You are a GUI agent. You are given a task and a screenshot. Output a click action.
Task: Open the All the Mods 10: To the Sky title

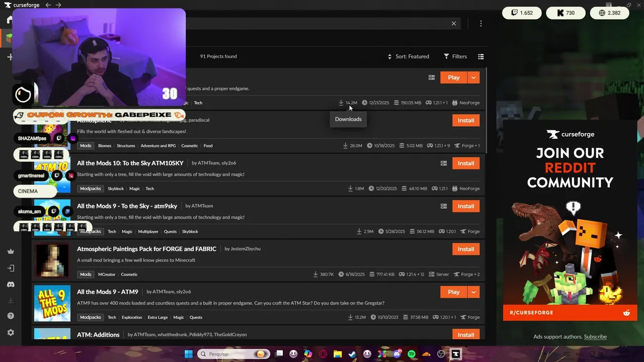pyautogui.click(x=130, y=163)
